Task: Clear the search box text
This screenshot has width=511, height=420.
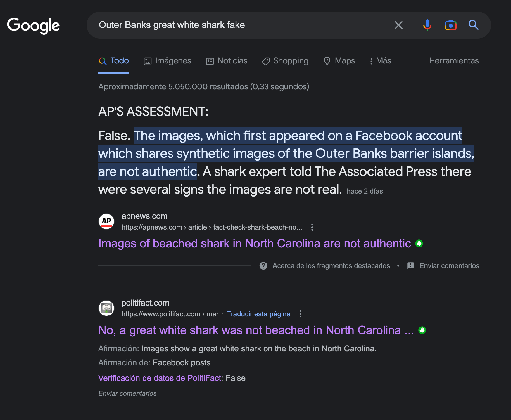Action: [x=399, y=25]
